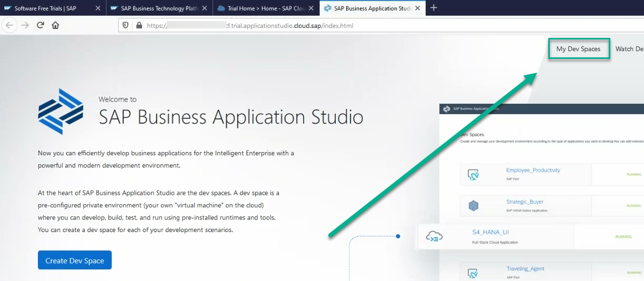Click the SAP HANA Native Application label
644x281 pixels.
(527, 210)
